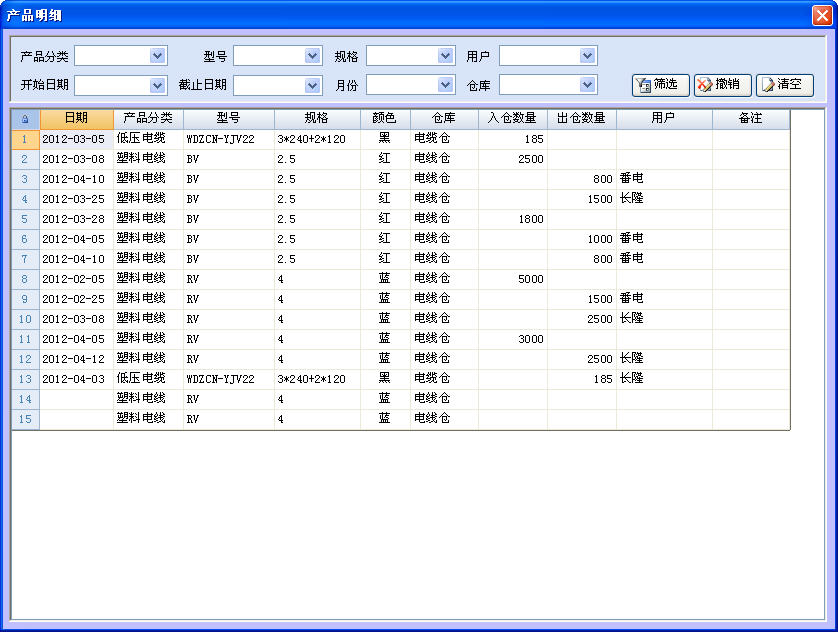Image resolution: width=838 pixels, height=632 pixels.
Task: Sort by the 日期 column header
Action: click(x=76, y=119)
